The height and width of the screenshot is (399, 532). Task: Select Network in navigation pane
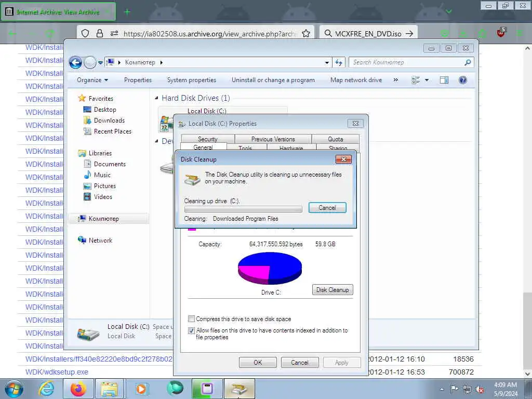click(100, 240)
